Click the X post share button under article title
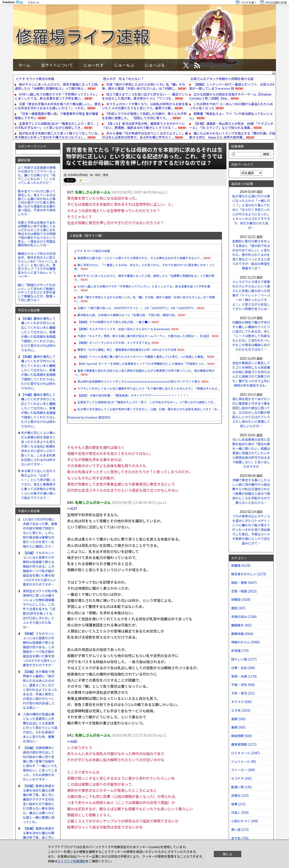This screenshot has height=868, width=289. 70,180
